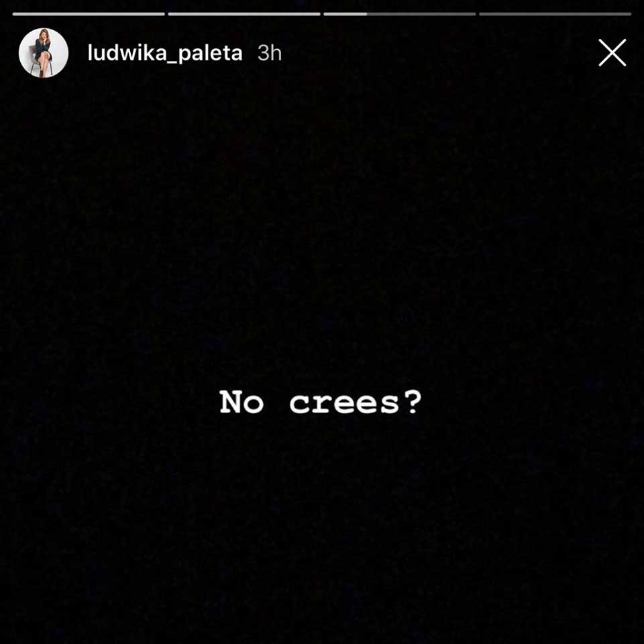Image resolution: width=644 pixels, height=644 pixels.
Task: Click the question mark after "crees"
Action: click(x=412, y=402)
